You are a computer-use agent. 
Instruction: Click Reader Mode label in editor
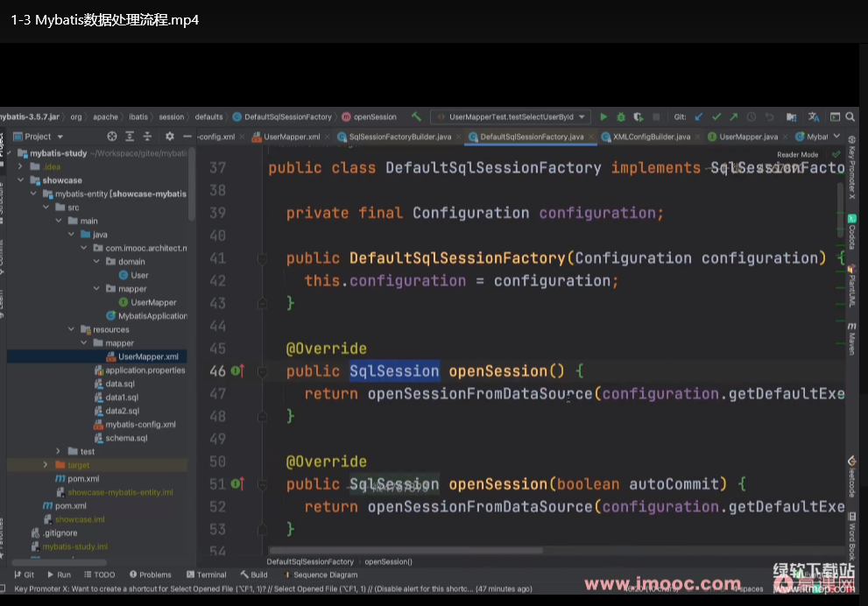pos(797,155)
